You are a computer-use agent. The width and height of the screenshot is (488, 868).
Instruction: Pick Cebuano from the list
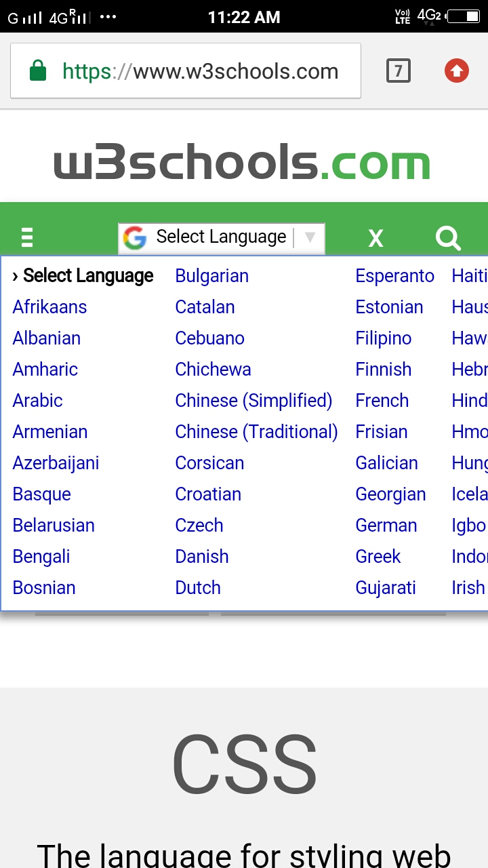point(210,338)
